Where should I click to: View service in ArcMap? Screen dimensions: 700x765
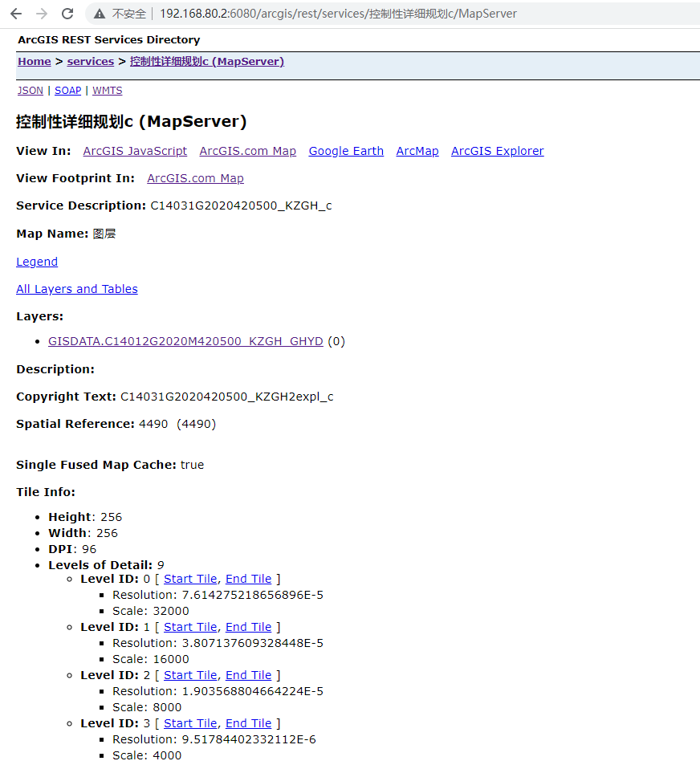(x=417, y=151)
